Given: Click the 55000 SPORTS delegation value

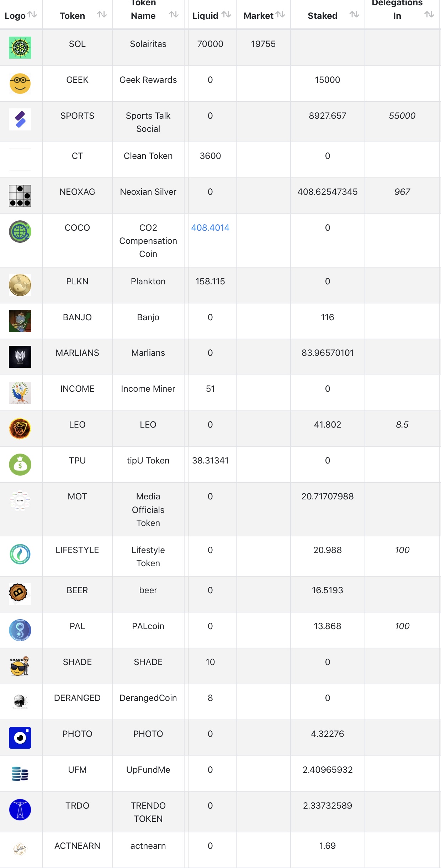Looking at the screenshot, I should [x=402, y=116].
